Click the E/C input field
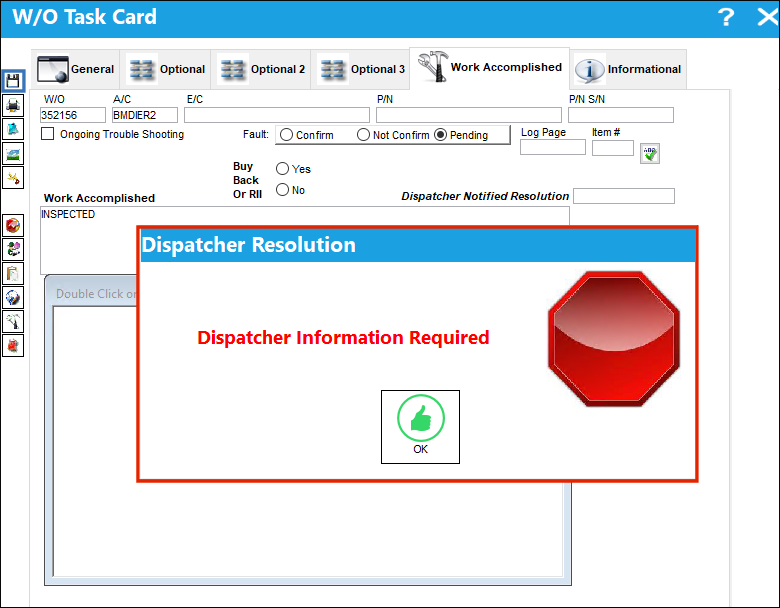The width and height of the screenshot is (780, 608). tap(277, 115)
